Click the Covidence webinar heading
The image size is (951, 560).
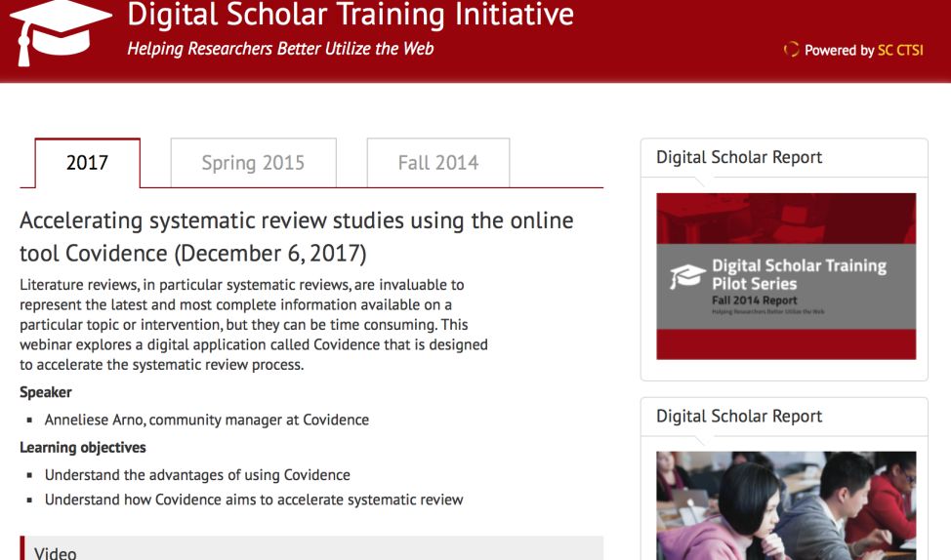(x=296, y=236)
